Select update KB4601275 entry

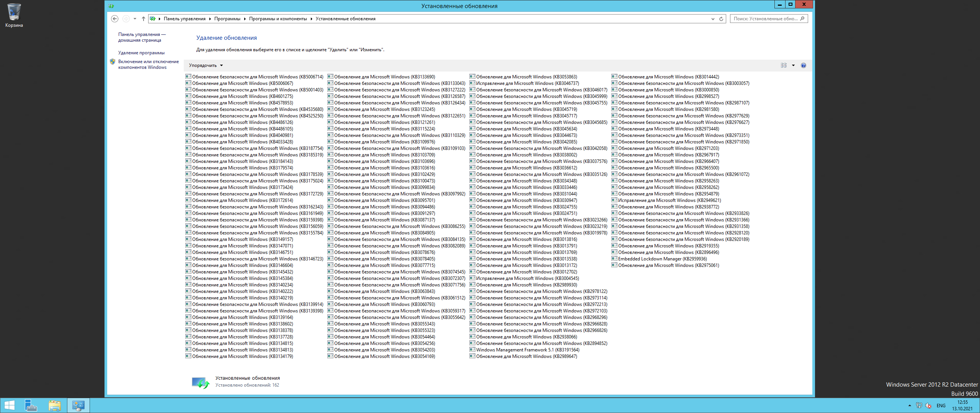coord(239,96)
